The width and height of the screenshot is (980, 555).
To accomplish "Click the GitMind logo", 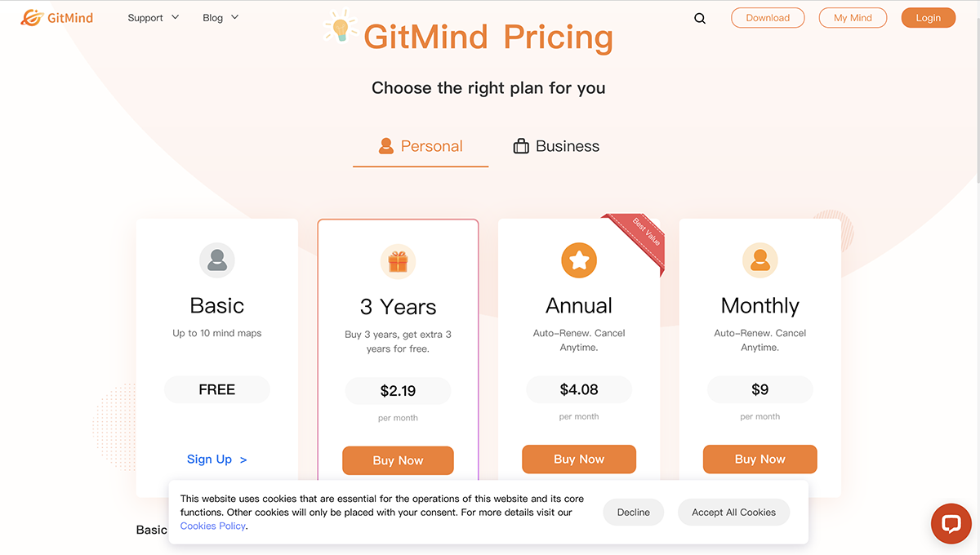I will tap(56, 17).
